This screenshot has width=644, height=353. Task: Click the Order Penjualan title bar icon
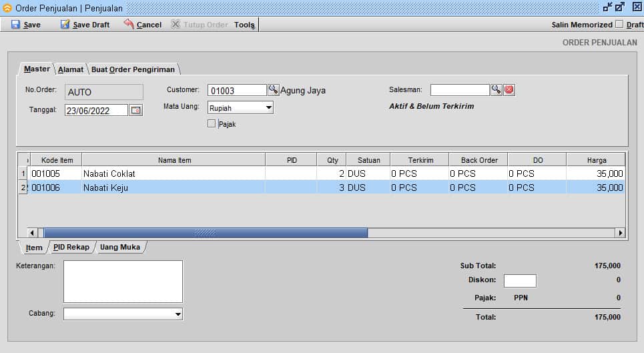pos(7,8)
